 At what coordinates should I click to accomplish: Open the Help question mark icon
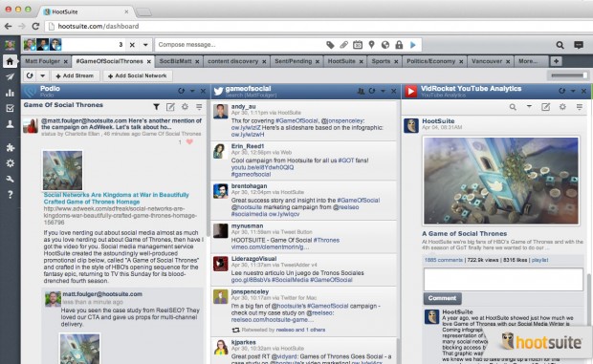10,195
